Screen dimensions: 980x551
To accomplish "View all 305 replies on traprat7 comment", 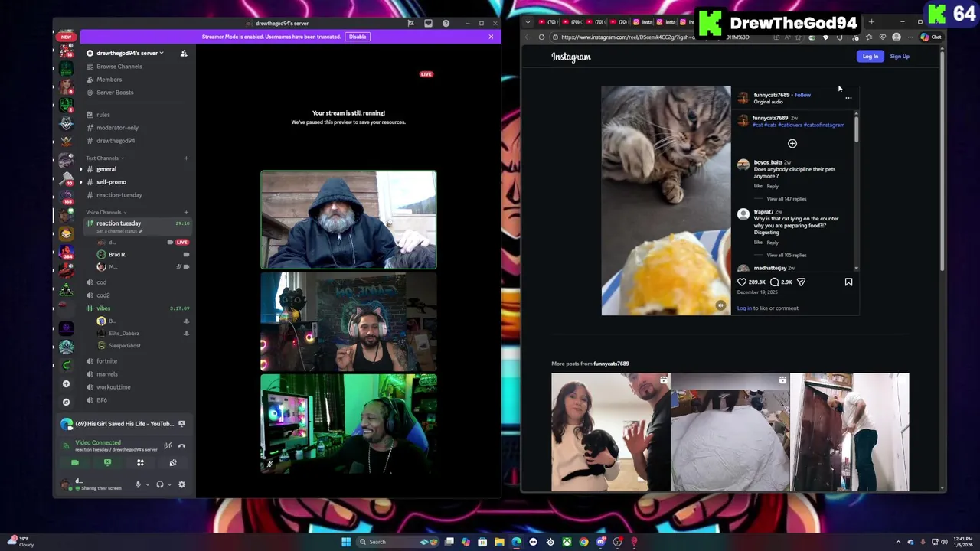I will [786, 255].
